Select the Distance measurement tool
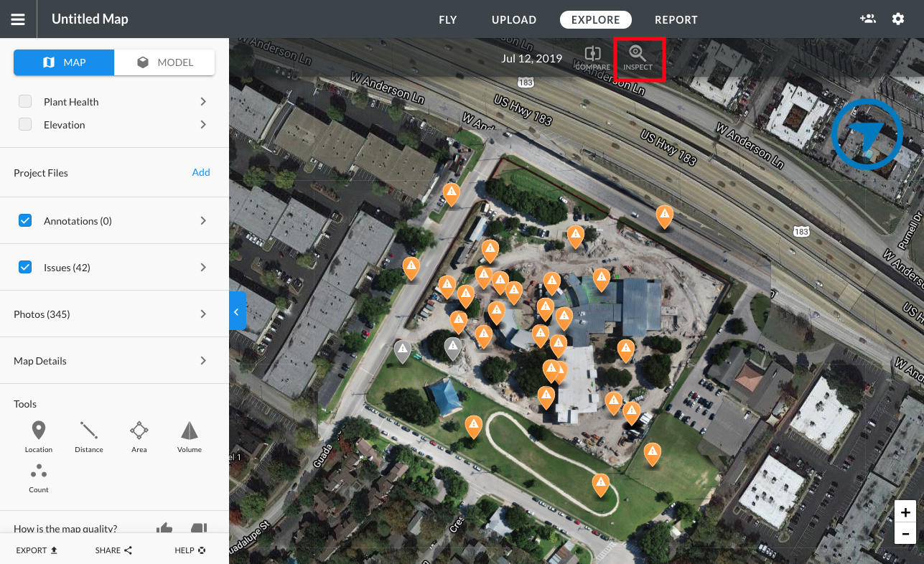 point(89,437)
